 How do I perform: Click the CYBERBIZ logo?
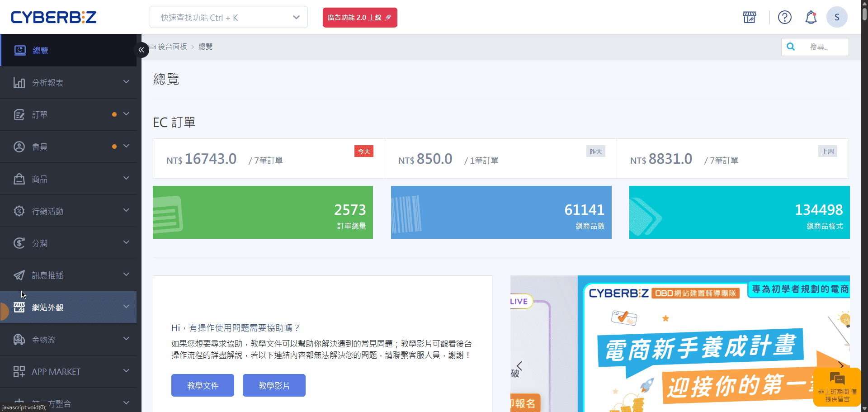click(53, 17)
